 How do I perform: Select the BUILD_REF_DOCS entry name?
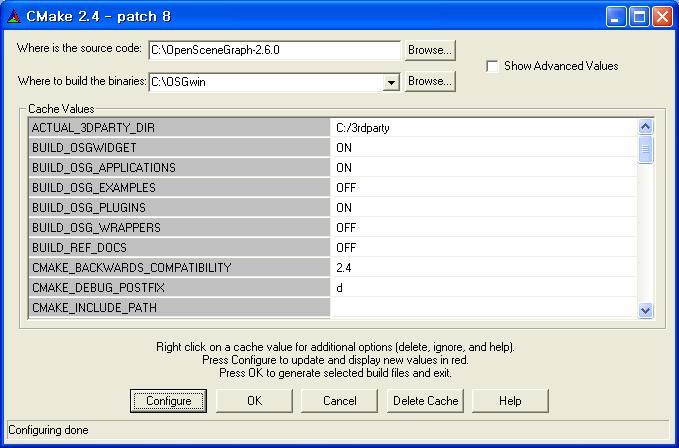179,247
